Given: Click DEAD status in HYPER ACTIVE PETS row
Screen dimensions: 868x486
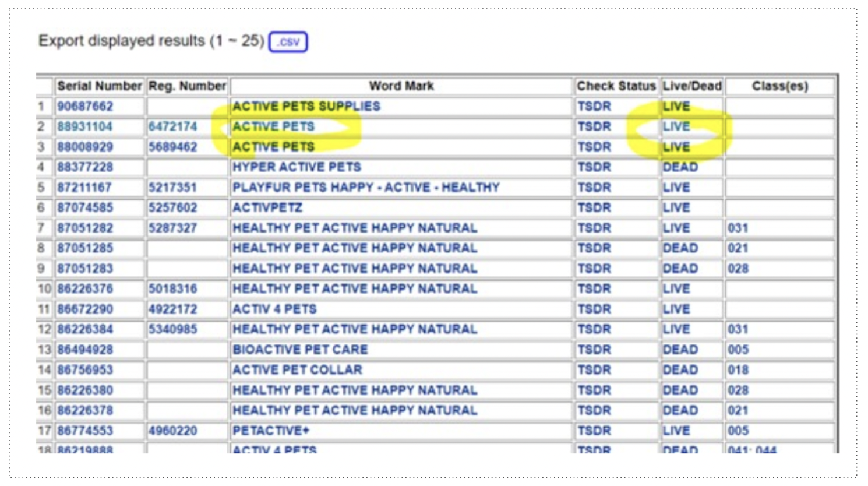Looking at the screenshot, I should (680, 167).
